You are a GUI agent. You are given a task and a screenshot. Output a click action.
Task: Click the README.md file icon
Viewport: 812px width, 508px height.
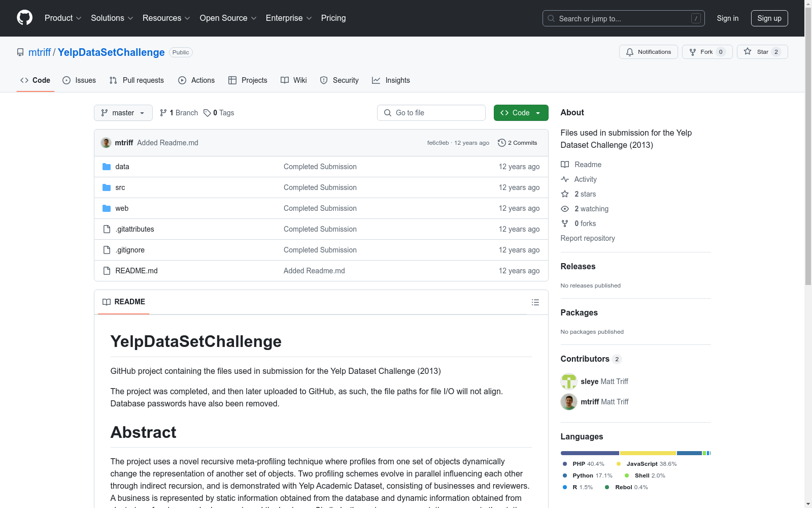coord(107,271)
